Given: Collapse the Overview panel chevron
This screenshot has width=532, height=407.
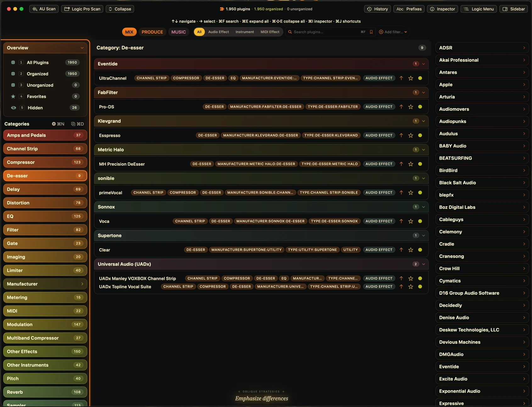Looking at the screenshot, I should [x=82, y=48].
